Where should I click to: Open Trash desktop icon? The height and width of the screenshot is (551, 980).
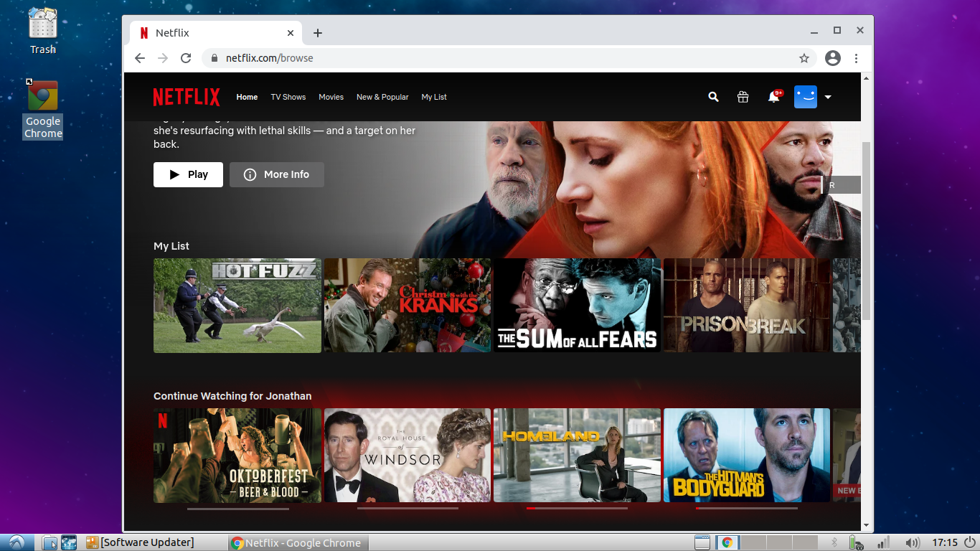[42, 32]
